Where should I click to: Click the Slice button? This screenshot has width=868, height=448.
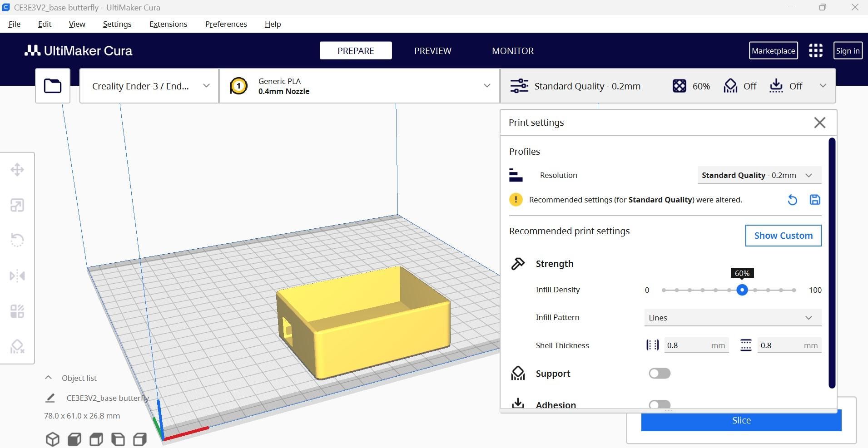pyautogui.click(x=741, y=420)
